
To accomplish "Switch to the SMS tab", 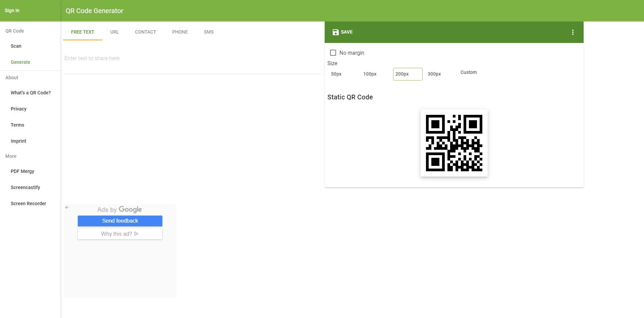I will pyautogui.click(x=209, y=32).
